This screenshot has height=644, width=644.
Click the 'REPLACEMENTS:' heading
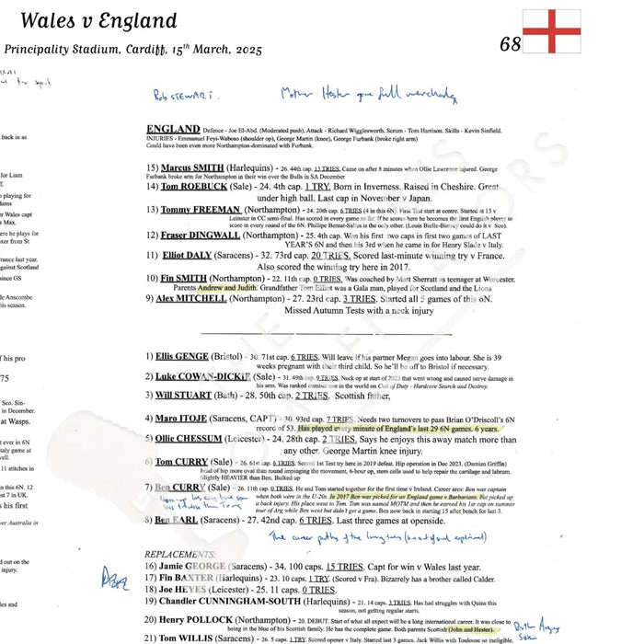coord(180,554)
